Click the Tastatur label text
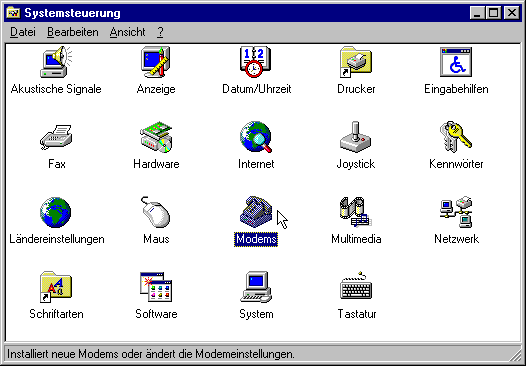This screenshot has width=526, height=366. pos(357,314)
